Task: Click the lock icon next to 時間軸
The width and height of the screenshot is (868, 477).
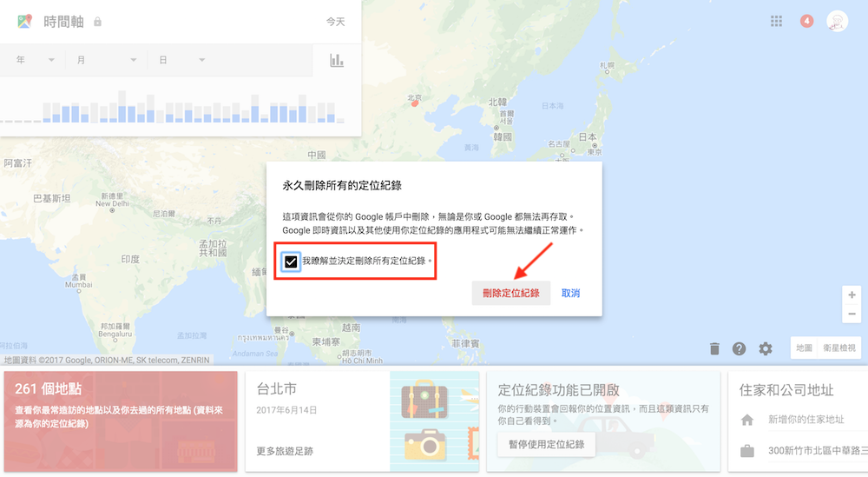Action: 97,22
